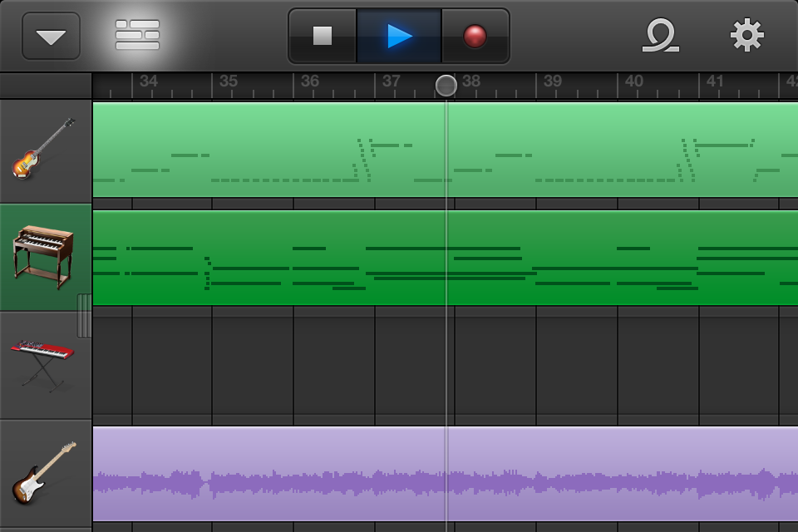Select the dark green organ MIDI region

(x=446, y=258)
